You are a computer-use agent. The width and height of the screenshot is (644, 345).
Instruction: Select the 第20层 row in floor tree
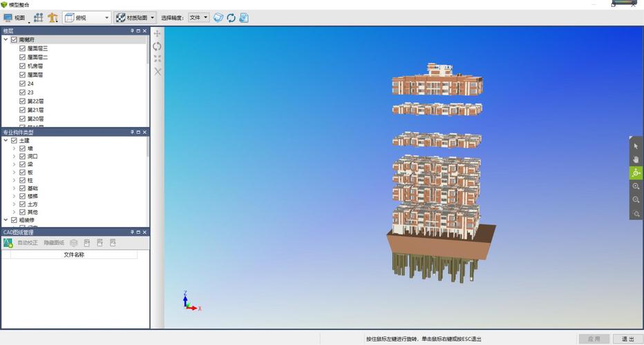coord(36,119)
